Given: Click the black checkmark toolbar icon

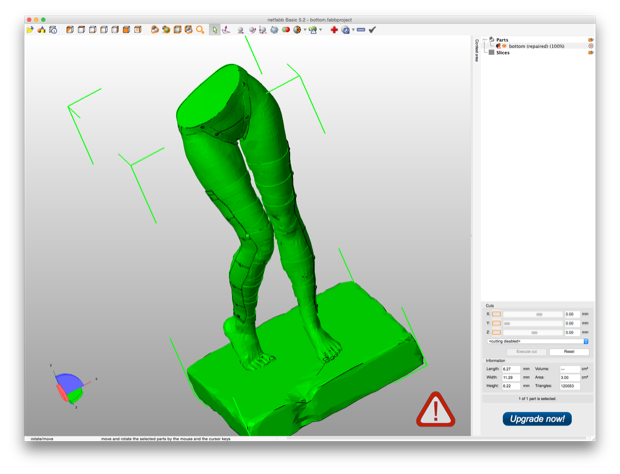Looking at the screenshot, I should [x=372, y=30].
